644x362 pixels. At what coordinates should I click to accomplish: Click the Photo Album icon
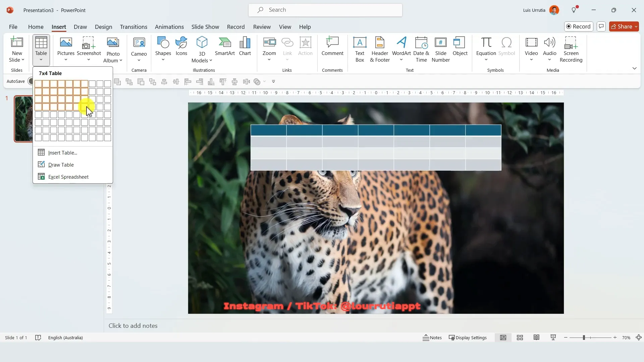(113, 43)
